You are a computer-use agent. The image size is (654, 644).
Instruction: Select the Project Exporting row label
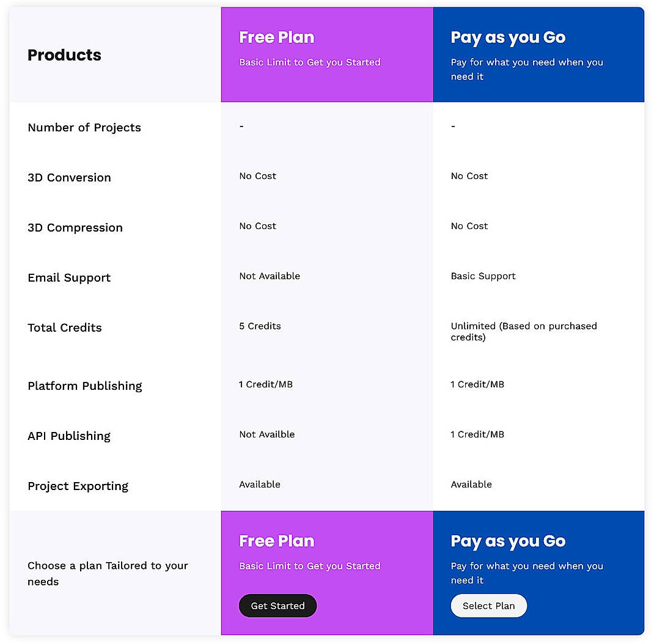78,486
